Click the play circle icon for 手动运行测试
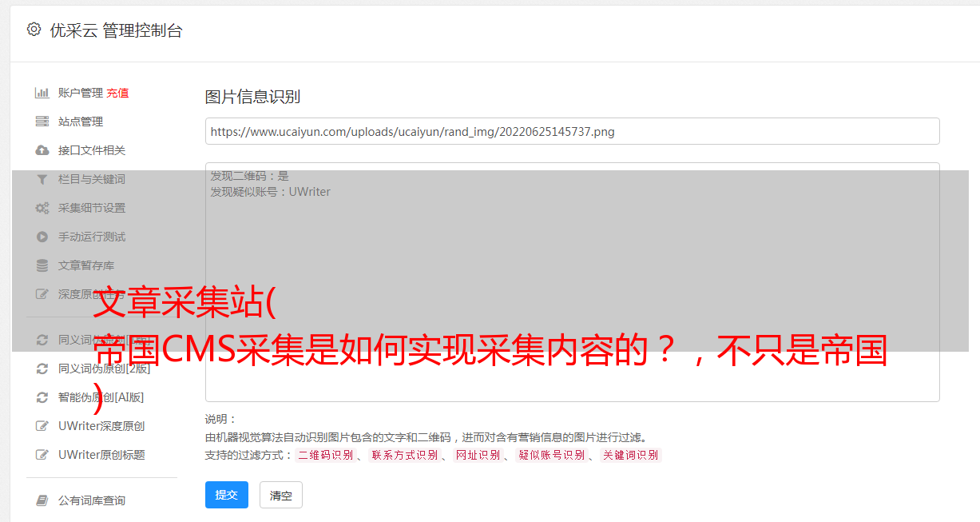 [x=42, y=237]
